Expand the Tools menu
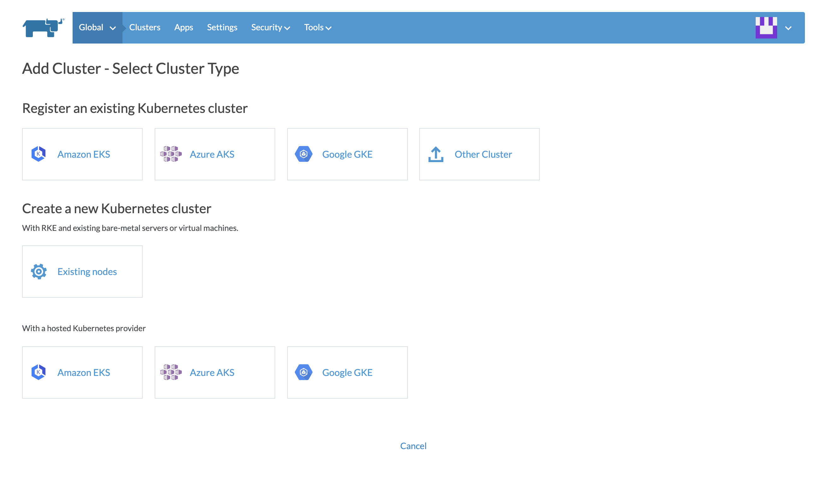839x504 pixels. click(317, 27)
